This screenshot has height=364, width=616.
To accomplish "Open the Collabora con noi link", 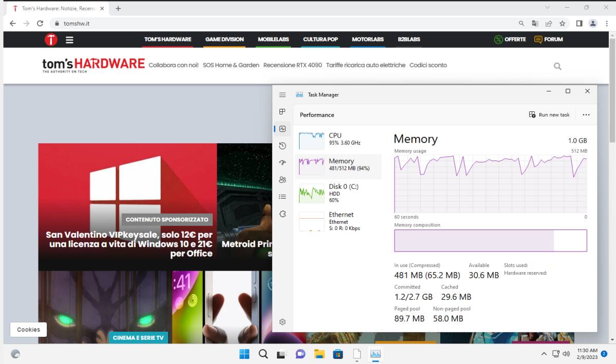I will 173,65.
